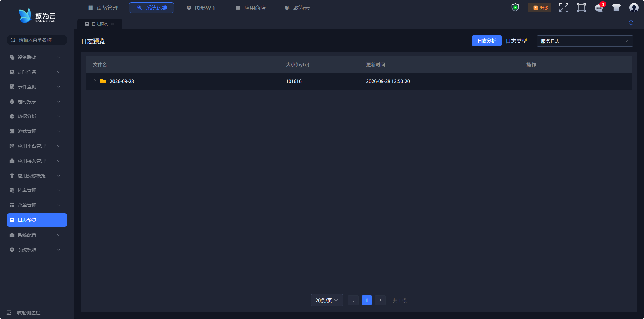644x319 pixels.
Task: Open the 服务日志 log type dropdown
Action: [x=585, y=41]
